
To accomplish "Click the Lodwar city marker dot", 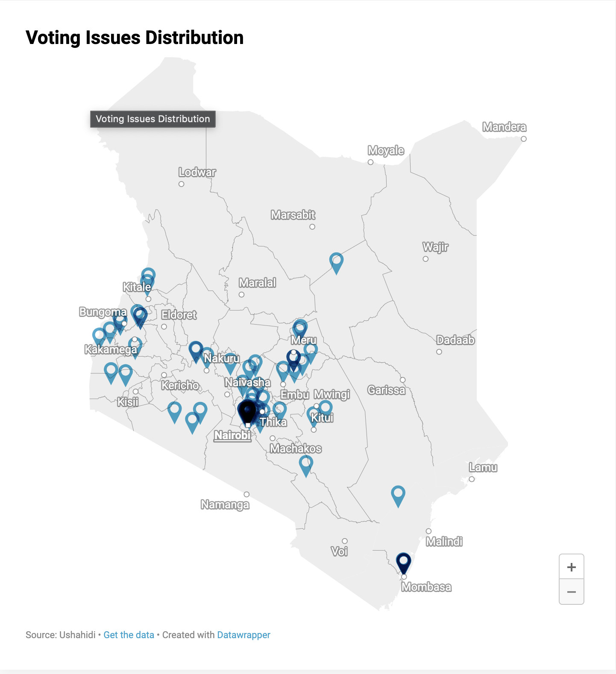I will (182, 184).
